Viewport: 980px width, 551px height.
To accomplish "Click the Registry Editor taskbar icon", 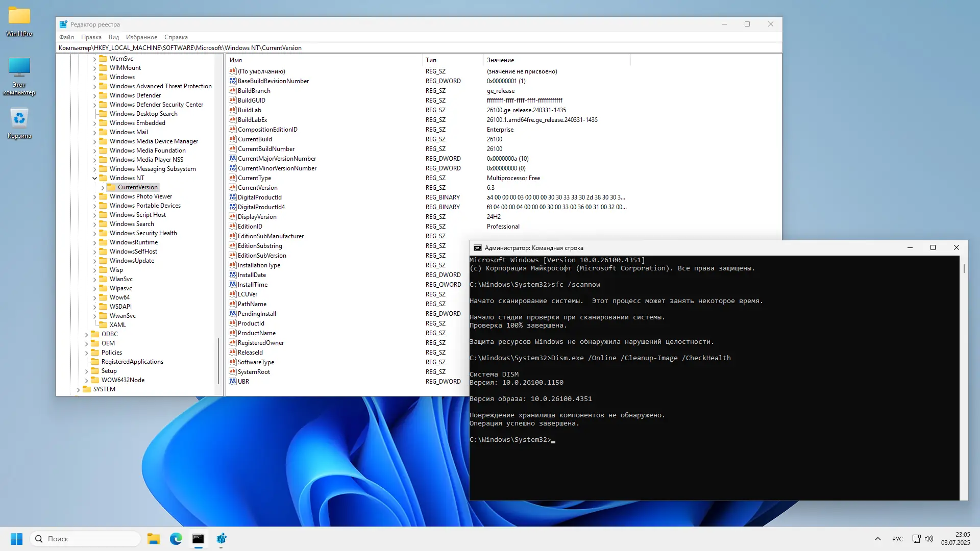I will [x=221, y=539].
